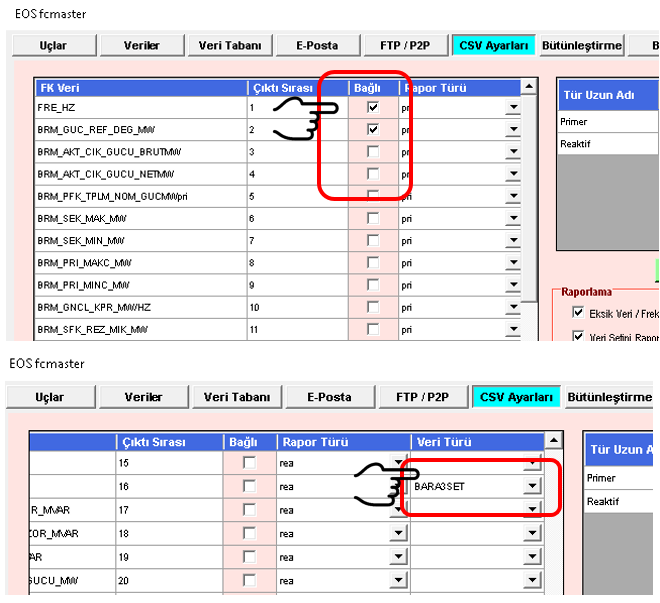The height and width of the screenshot is (603, 660).
Task: Expand Rapor Türü dropdown for BRM_AKT_CIK_GUCU_BRUTMW
Action: pyautogui.click(x=513, y=152)
